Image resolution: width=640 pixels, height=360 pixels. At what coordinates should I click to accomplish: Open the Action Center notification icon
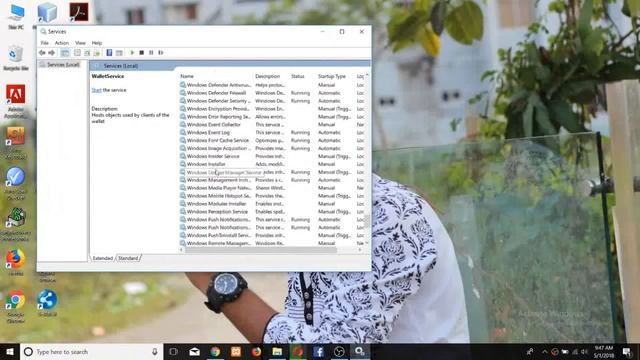click(627, 352)
